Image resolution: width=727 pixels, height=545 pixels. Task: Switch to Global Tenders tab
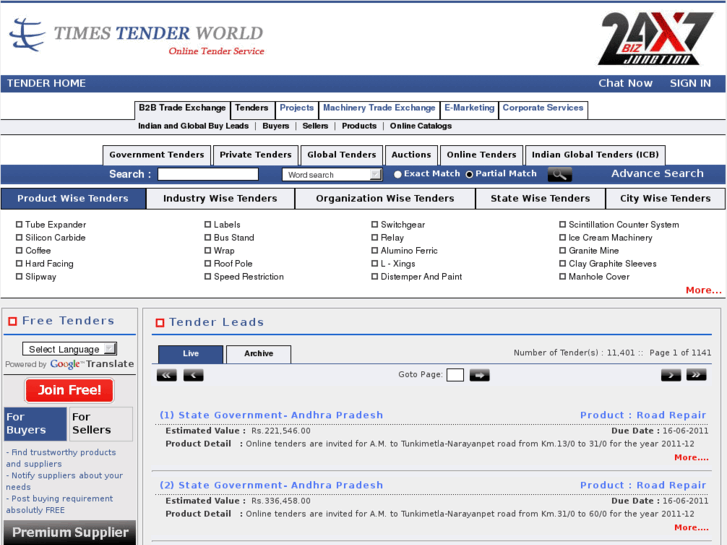[342, 155]
